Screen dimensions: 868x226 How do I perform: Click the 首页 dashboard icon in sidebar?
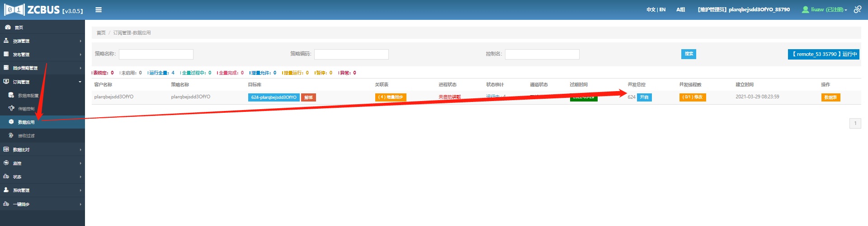pos(7,27)
